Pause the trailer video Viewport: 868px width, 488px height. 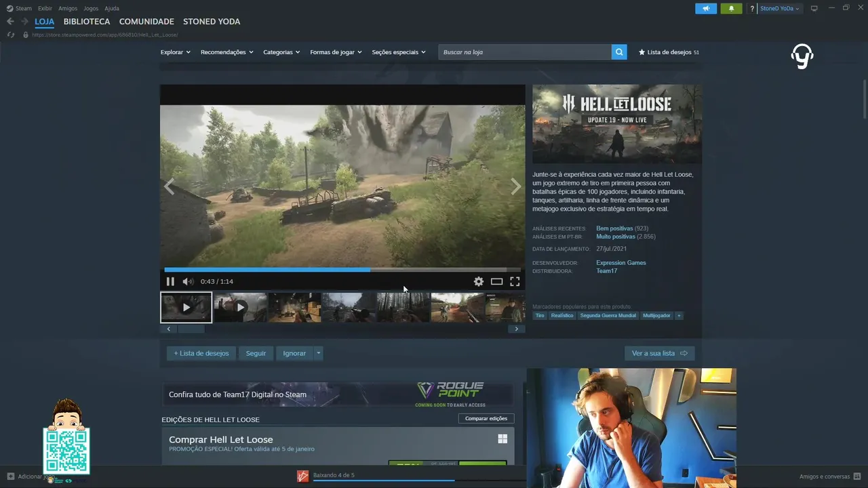[x=170, y=281]
